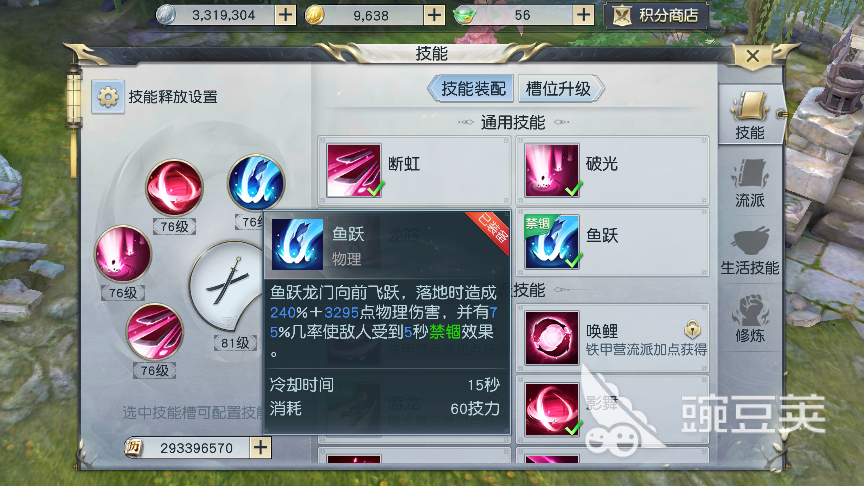Add experience with the plus button
The height and width of the screenshot is (486, 864).
(x=260, y=447)
